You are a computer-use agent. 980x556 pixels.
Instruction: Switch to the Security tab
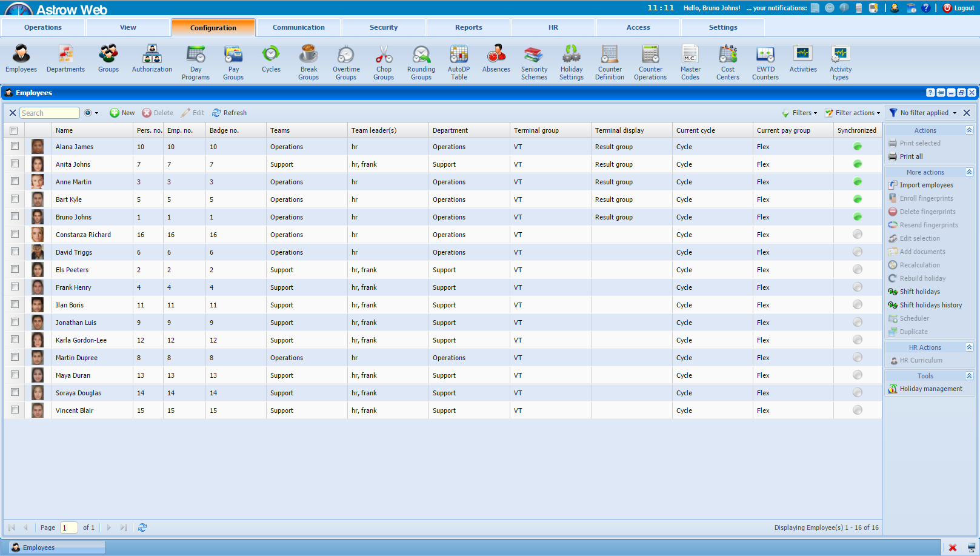pyautogui.click(x=384, y=27)
